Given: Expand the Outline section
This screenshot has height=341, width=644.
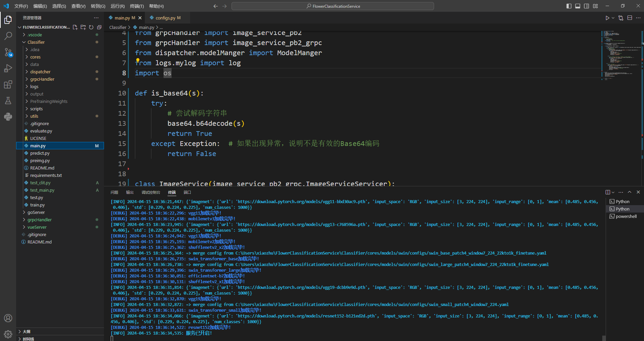Looking at the screenshot, I should (x=60, y=331).
